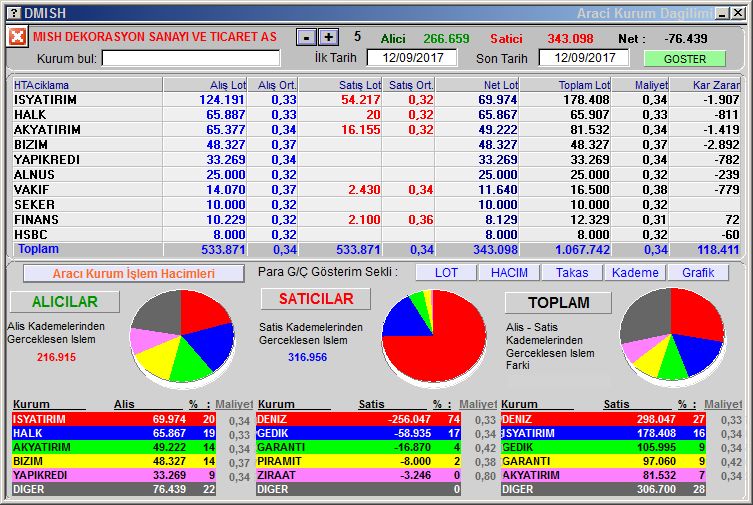Select the ISYATIRIM row in the top table
This screenshot has height=505, width=753.
point(376,99)
